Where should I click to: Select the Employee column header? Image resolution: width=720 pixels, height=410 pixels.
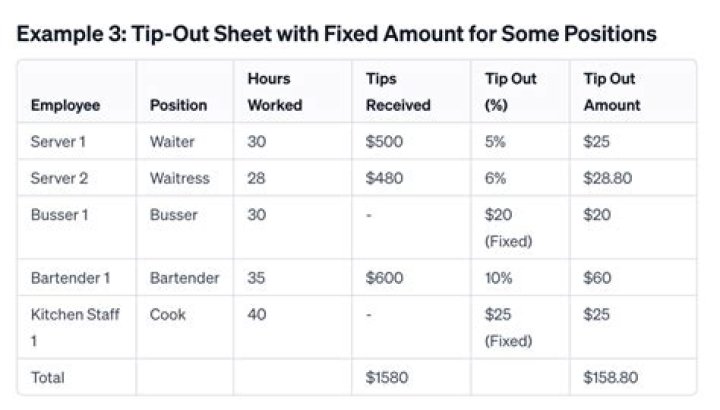point(65,105)
